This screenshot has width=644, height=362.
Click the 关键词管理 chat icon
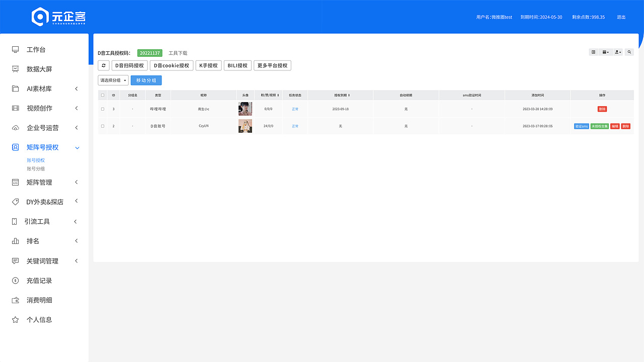(x=16, y=261)
